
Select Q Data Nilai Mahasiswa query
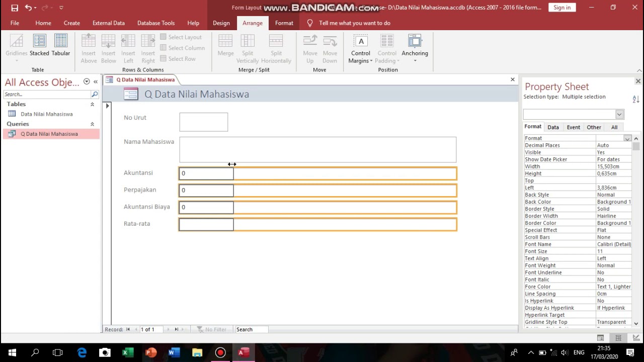(49, 134)
